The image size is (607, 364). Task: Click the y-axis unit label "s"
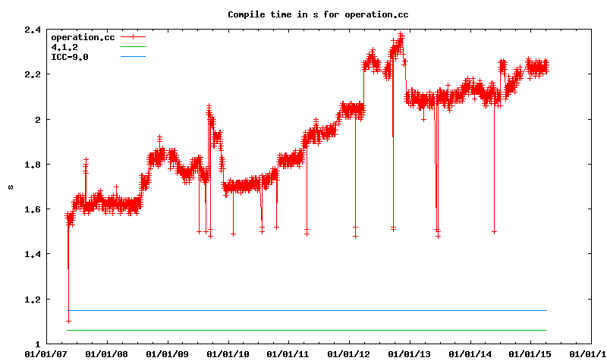[10, 187]
